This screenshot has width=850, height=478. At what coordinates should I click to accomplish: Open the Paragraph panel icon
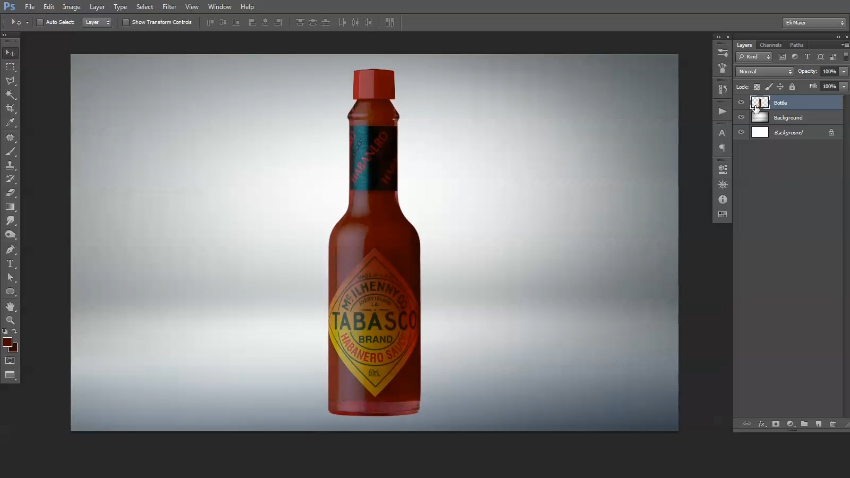[722, 148]
